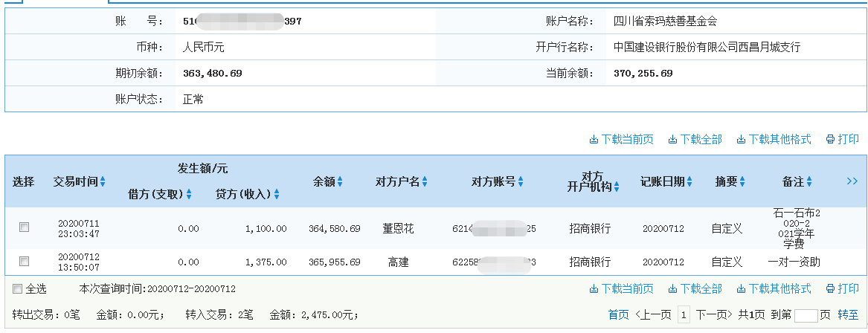Click top 下载全部 download icon
This screenshot has height=333, width=868.
click(x=672, y=139)
